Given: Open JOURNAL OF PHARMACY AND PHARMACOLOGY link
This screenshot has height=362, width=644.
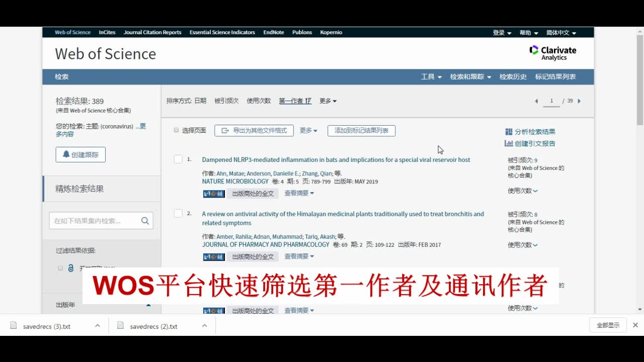Looking at the screenshot, I should (x=266, y=245).
